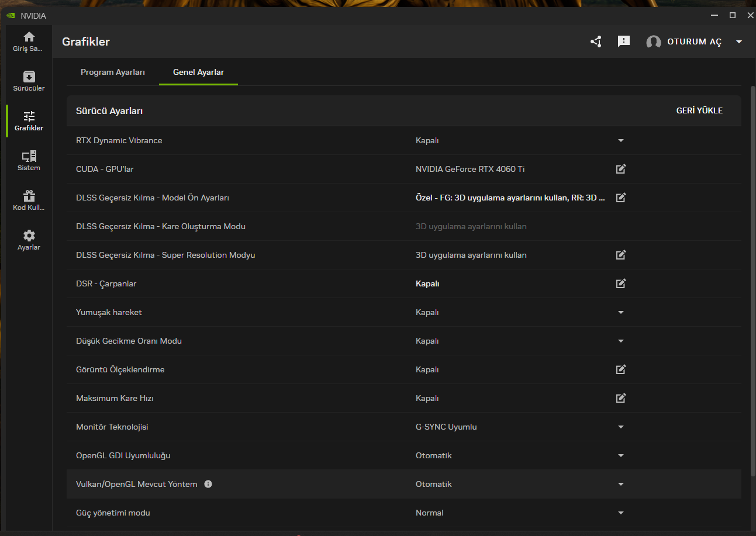Open the feedback notification icon
Screen dimensions: 756x536
(624, 42)
